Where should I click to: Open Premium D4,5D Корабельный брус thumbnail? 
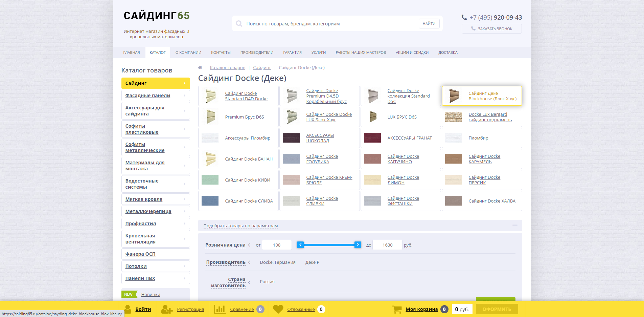tap(292, 96)
